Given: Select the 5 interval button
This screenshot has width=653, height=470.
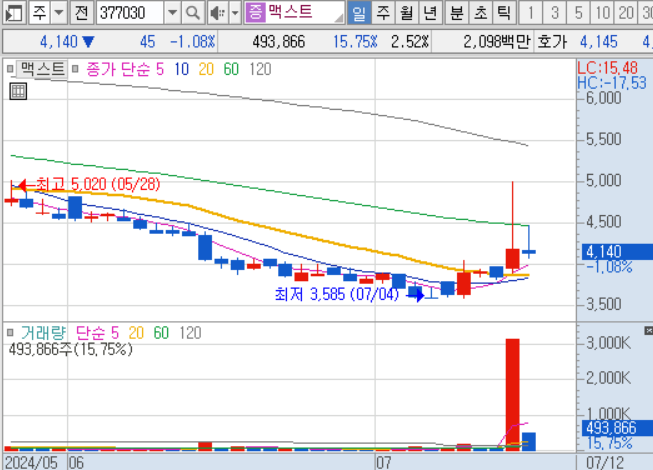Looking at the screenshot, I should coord(578,12).
